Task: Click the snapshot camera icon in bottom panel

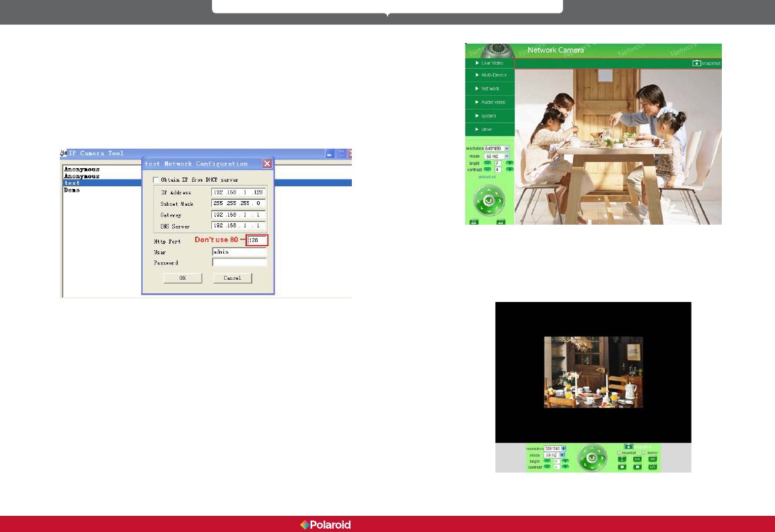Action: [628, 446]
